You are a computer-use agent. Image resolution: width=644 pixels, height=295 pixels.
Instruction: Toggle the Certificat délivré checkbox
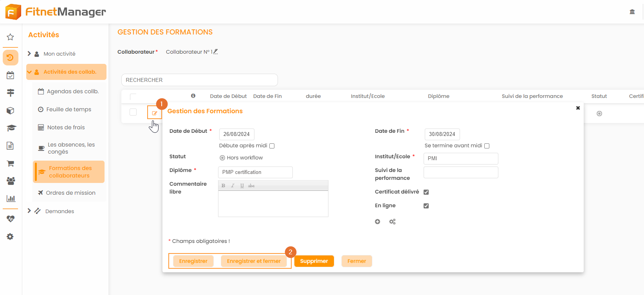pyautogui.click(x=426, y=192)
